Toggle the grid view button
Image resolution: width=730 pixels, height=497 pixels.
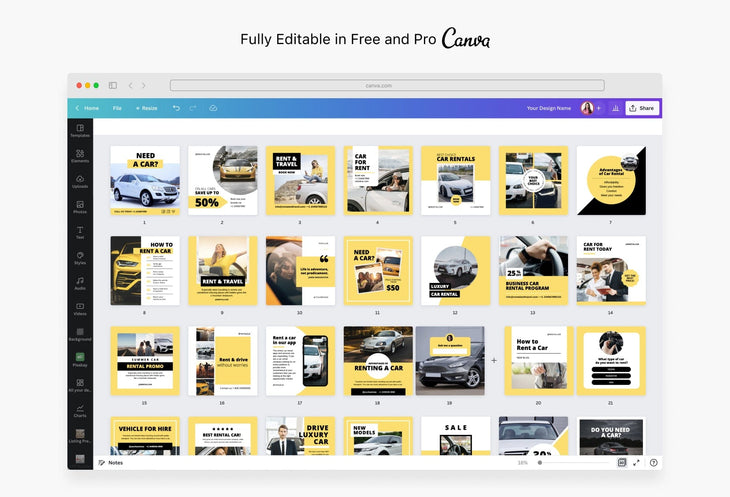[622, 463]
